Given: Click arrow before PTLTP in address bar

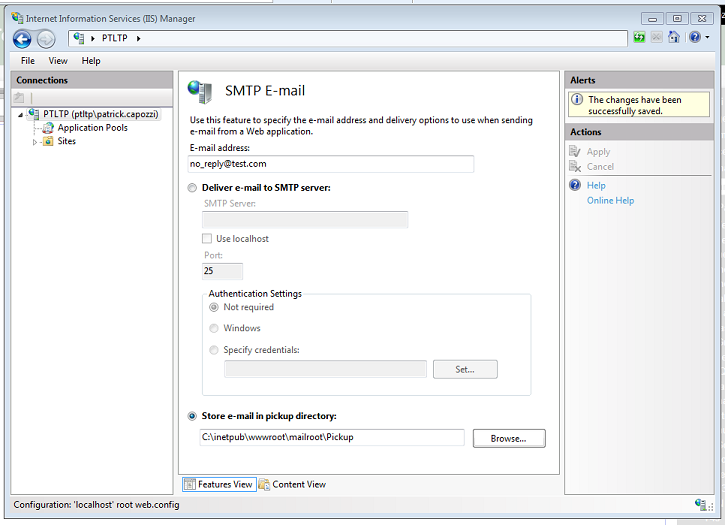Looking at the screenshot, I should click(x=92, y=38).
